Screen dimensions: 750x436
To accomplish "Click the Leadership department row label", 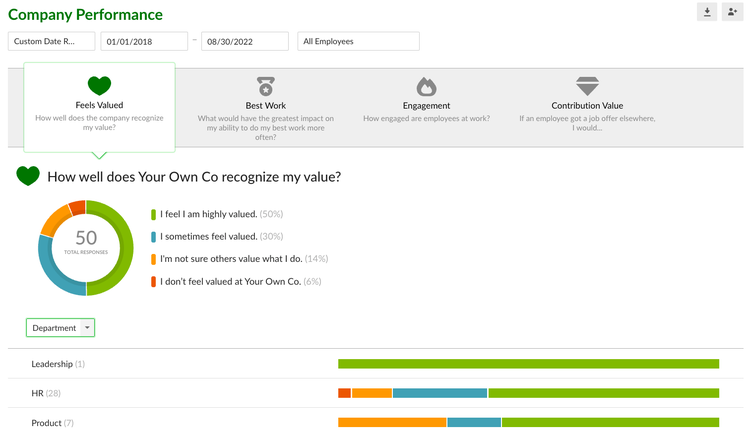I will [51, 364].
